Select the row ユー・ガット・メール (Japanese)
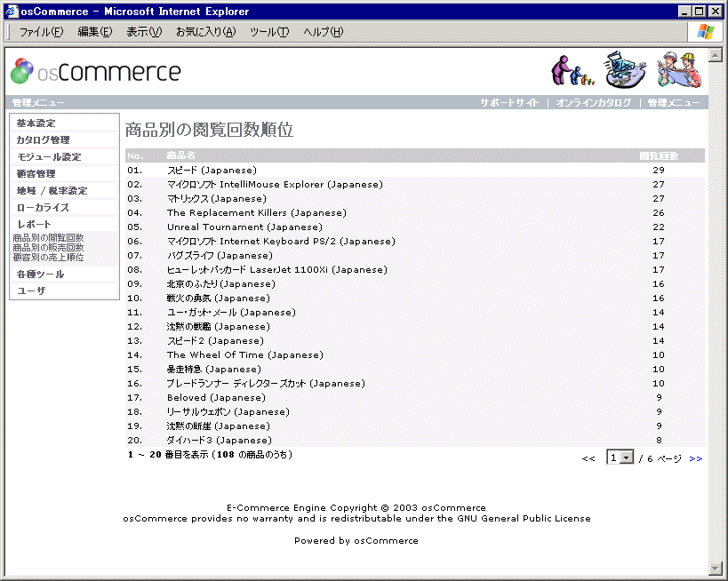The height and width of the screenshot is (581, 728). point(415,313)
